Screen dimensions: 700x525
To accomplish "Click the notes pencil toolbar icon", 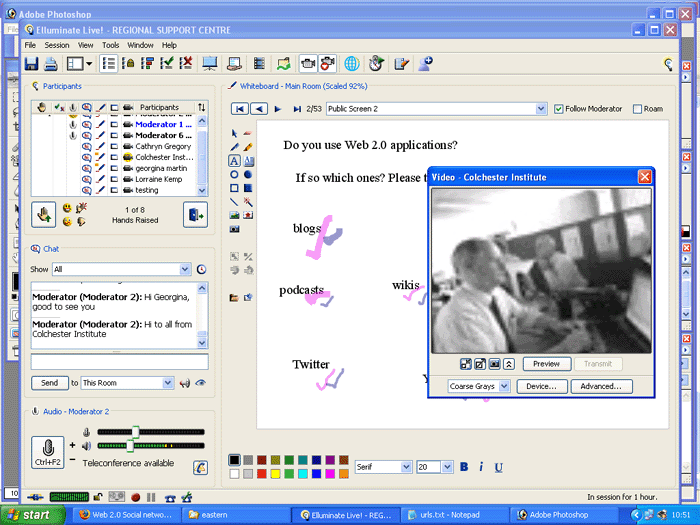I will tap(401, 64).
